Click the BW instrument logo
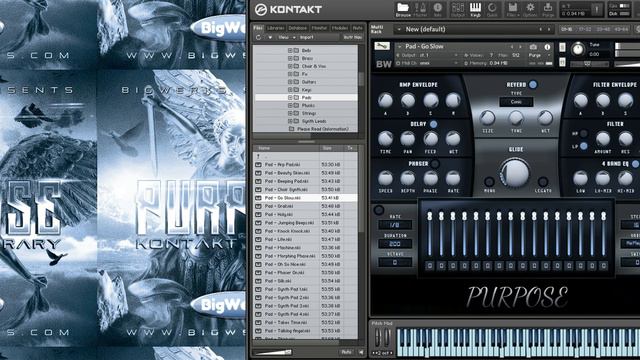 [383, 64]
